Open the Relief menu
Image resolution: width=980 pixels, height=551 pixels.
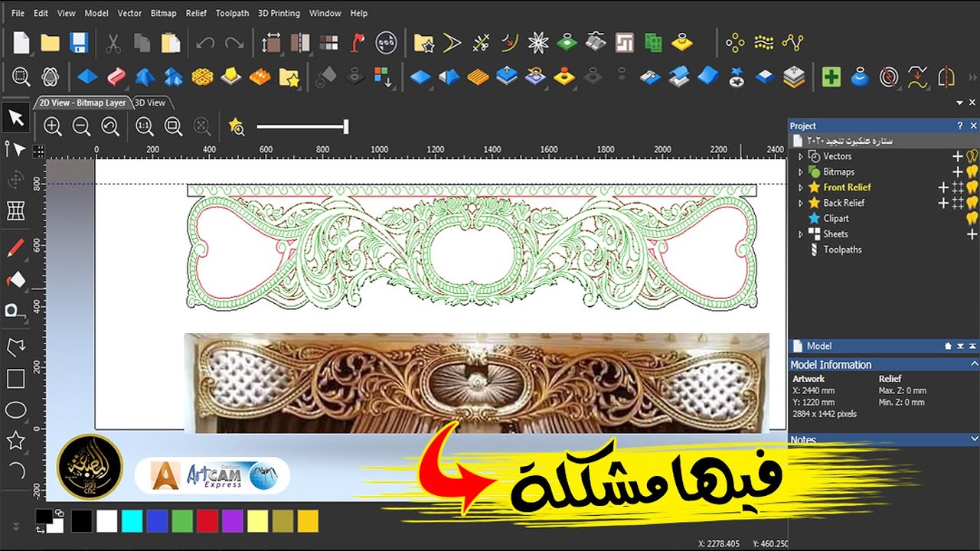coord(196,13)
